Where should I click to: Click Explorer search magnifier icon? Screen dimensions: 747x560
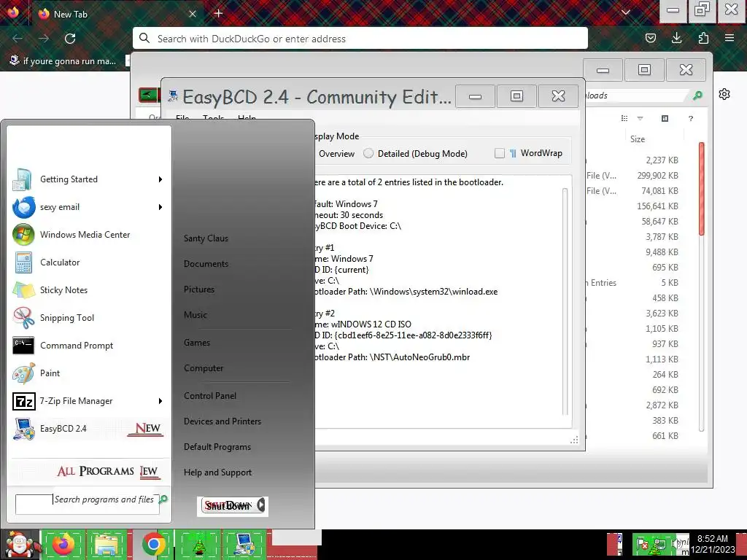(x=697, y=96)
